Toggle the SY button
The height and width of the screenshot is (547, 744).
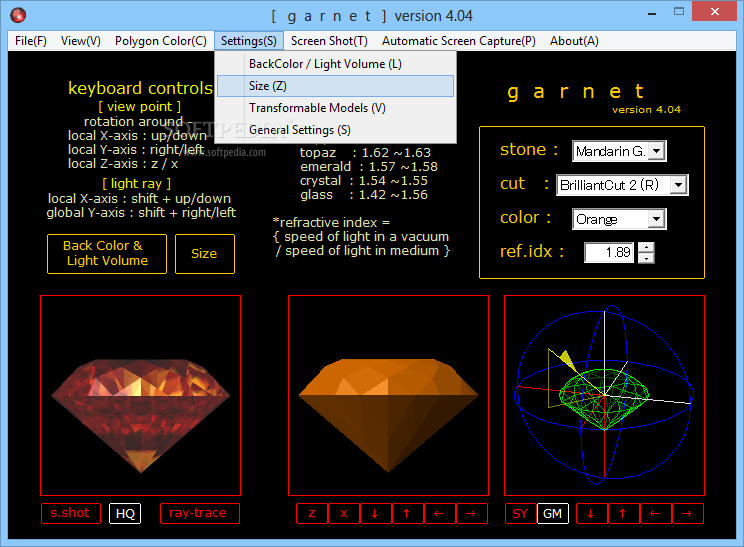pyautogui.click(x=521, y=513)
